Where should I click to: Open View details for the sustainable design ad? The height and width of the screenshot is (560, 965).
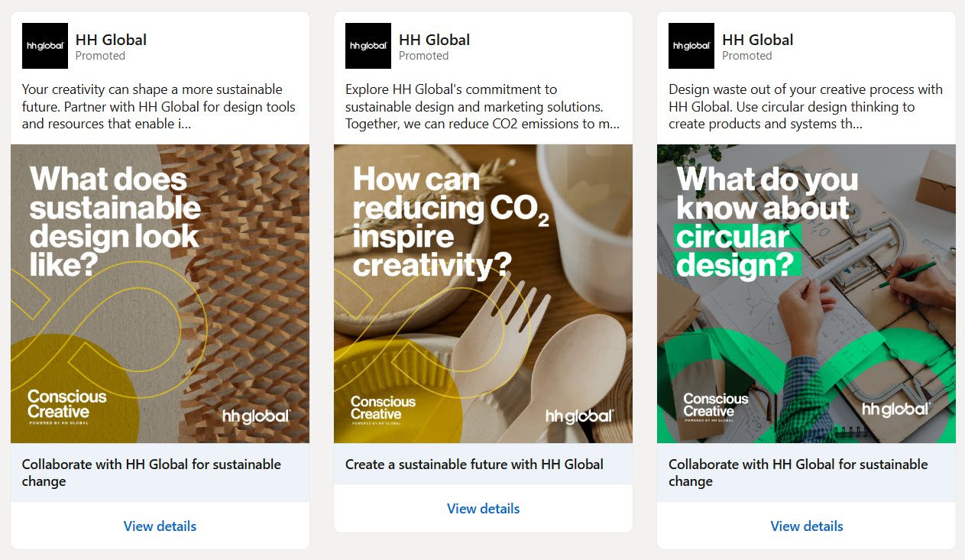click(160, 526)
